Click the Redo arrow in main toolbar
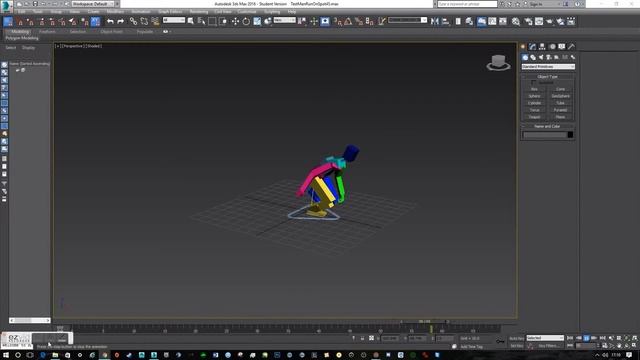640x360 pixels. [120, 21]
